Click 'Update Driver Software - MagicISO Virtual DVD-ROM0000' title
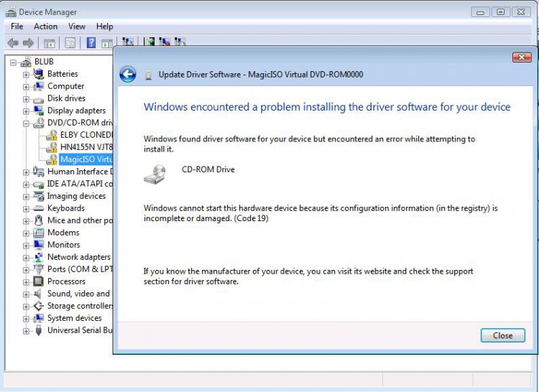This screenshot has width=539, height=392. coord(261,75)
